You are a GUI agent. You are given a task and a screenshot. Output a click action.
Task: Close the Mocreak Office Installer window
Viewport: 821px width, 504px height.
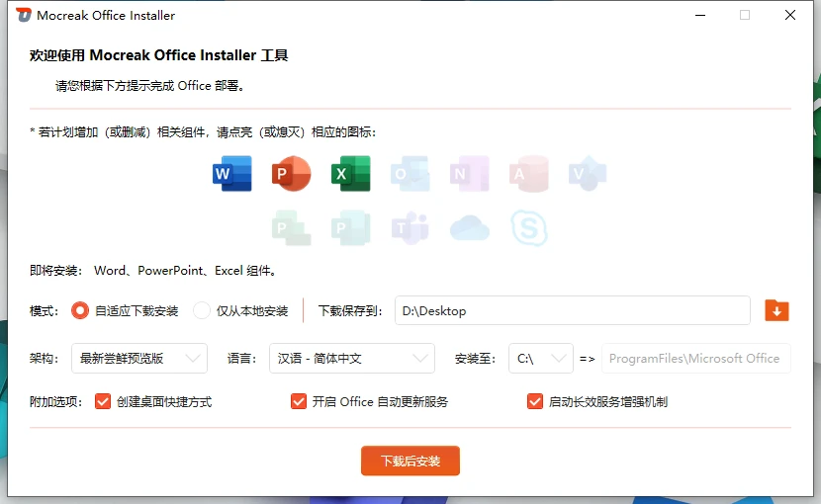[x=790, y=15]
